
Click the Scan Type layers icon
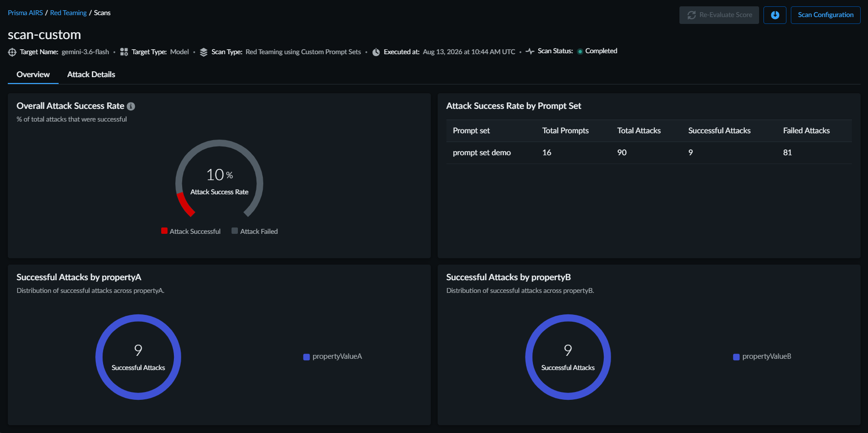pos(204,52)
